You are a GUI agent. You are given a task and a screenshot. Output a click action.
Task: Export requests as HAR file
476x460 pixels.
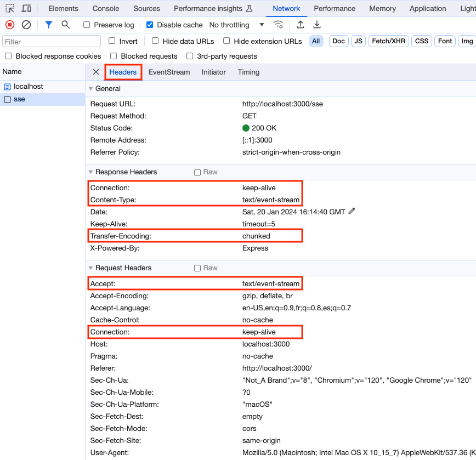point(317,25)
